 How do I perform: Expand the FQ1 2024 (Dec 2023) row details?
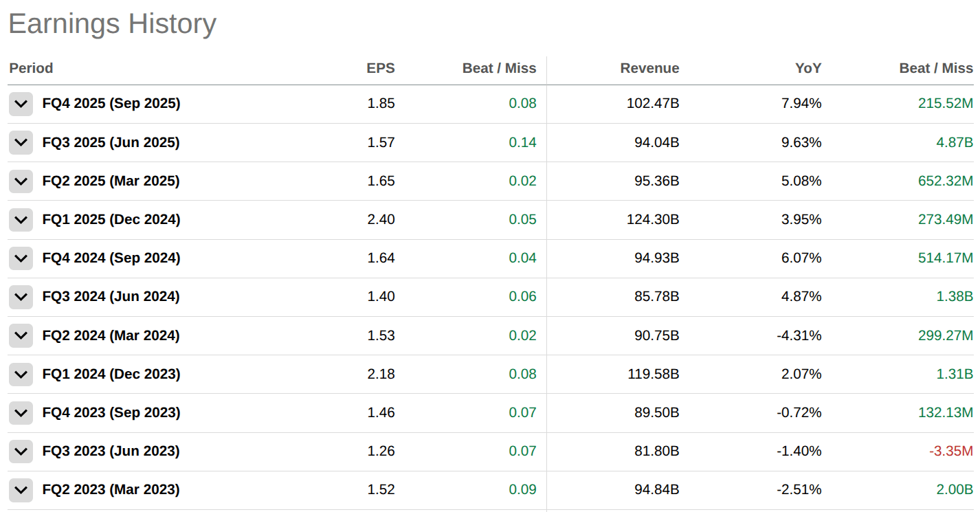click(x=21, y=374)
